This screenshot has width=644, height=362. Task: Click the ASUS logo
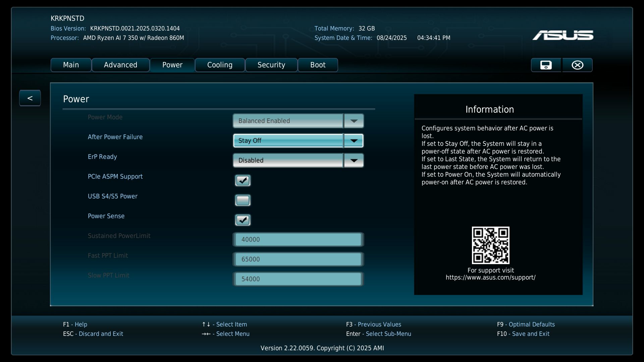[x=562, y=35]
